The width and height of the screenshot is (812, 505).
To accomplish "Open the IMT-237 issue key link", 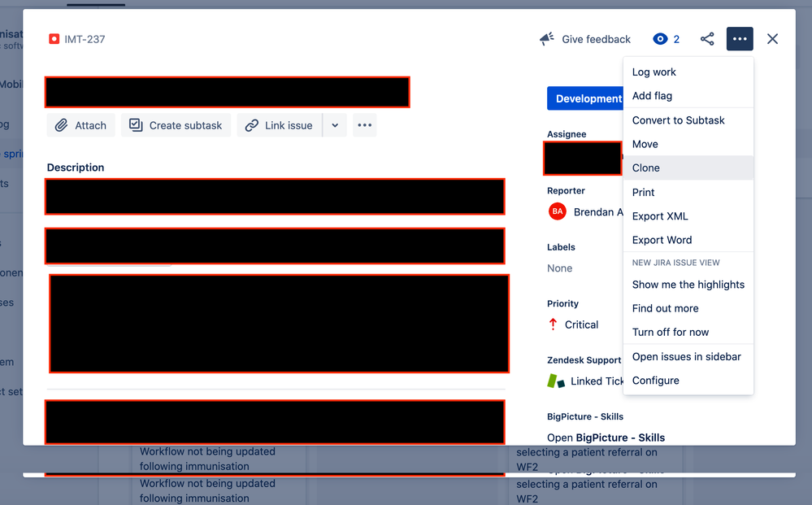I will tap(85, 39).
